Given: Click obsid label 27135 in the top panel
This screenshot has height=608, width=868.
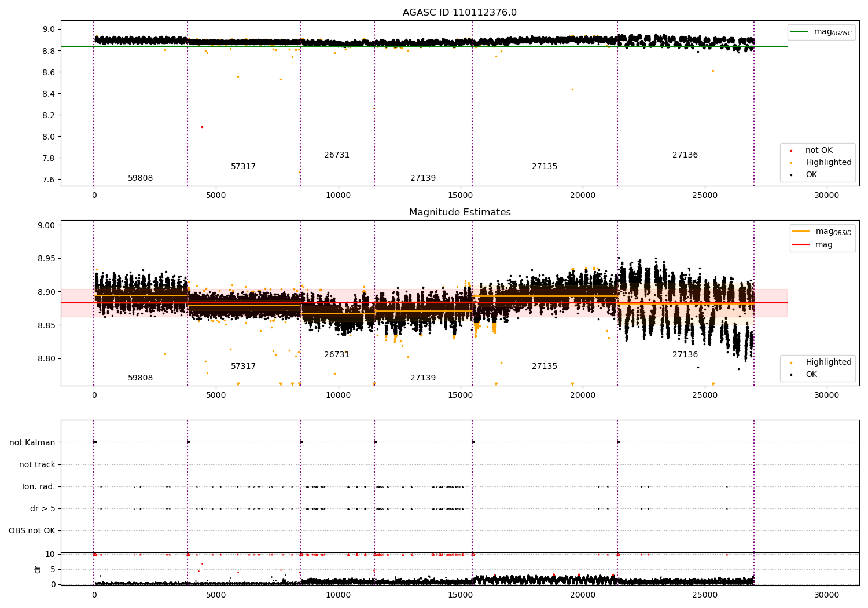Looking at the screenshot, I should pos(545,167).
